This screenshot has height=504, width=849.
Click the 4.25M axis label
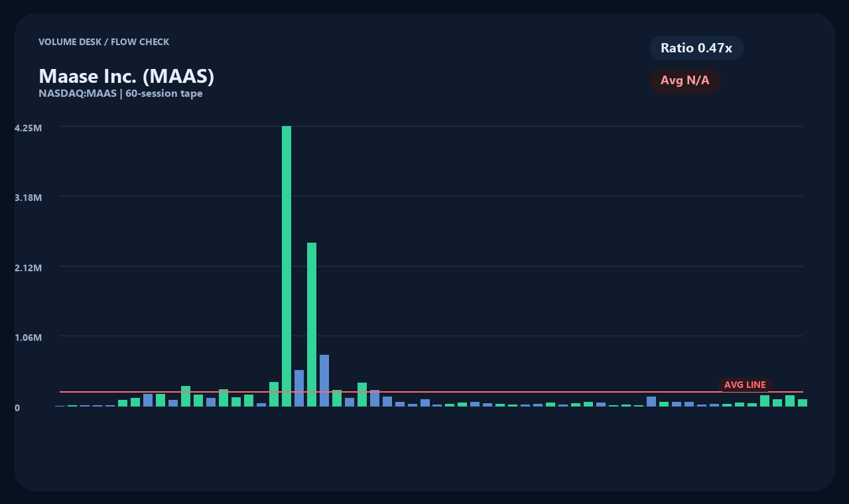[28, 128]
